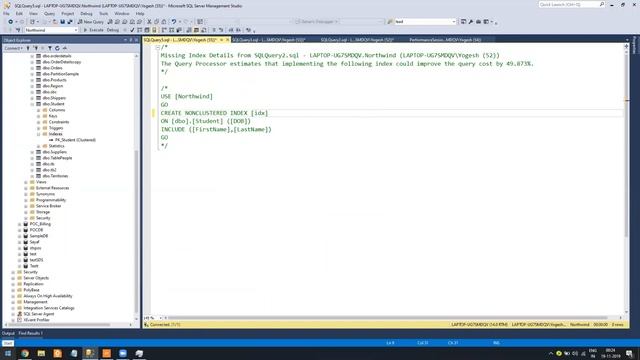Select the Always On High Availability folder
The width and height of the screenshot is (640, 360).
pos(47,296)
